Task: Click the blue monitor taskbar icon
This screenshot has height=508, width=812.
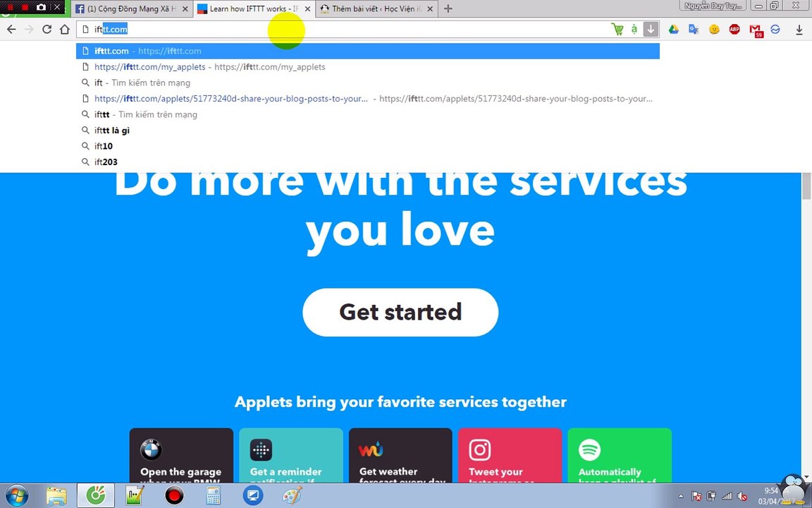Action: point(253,495)
